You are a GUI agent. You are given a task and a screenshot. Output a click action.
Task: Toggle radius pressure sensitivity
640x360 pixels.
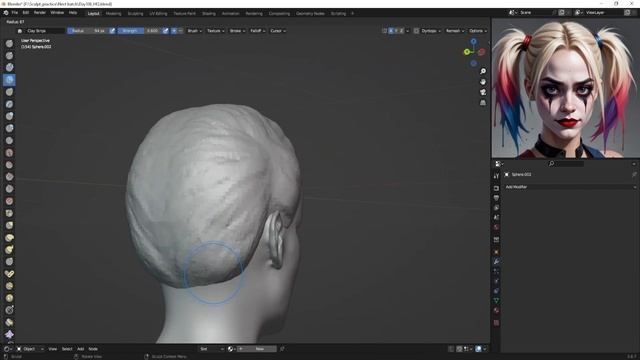click(x=112, y=31)
